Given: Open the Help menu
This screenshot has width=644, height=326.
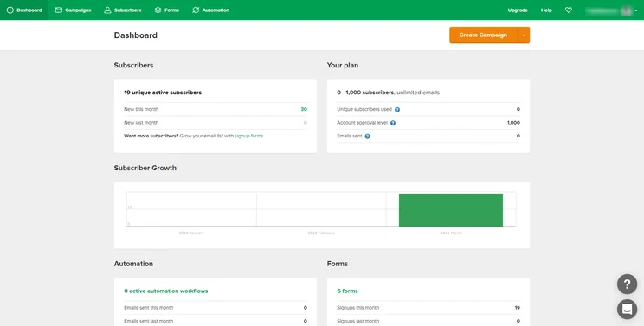Looking at the screenshot, I should [x=546, y=10].
